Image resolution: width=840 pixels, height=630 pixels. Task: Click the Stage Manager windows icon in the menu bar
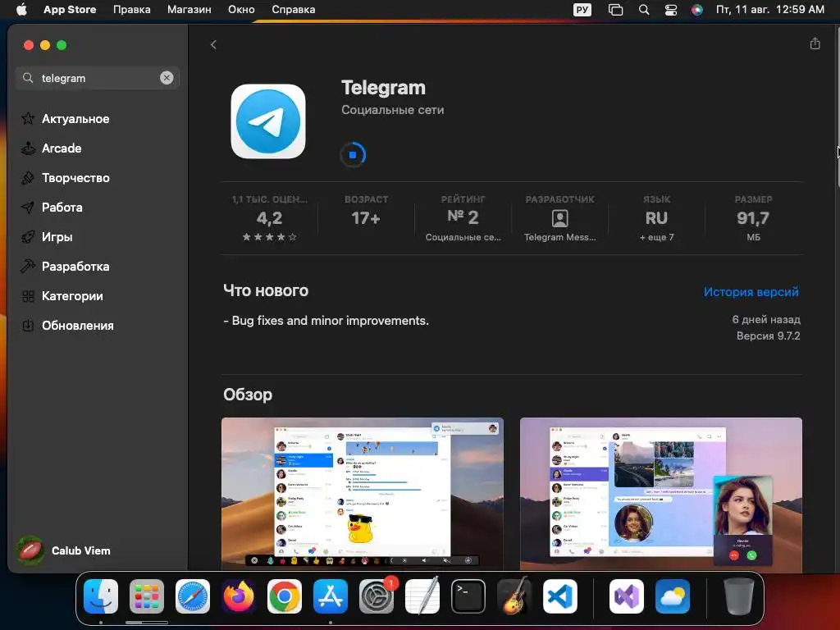point(615,10)
